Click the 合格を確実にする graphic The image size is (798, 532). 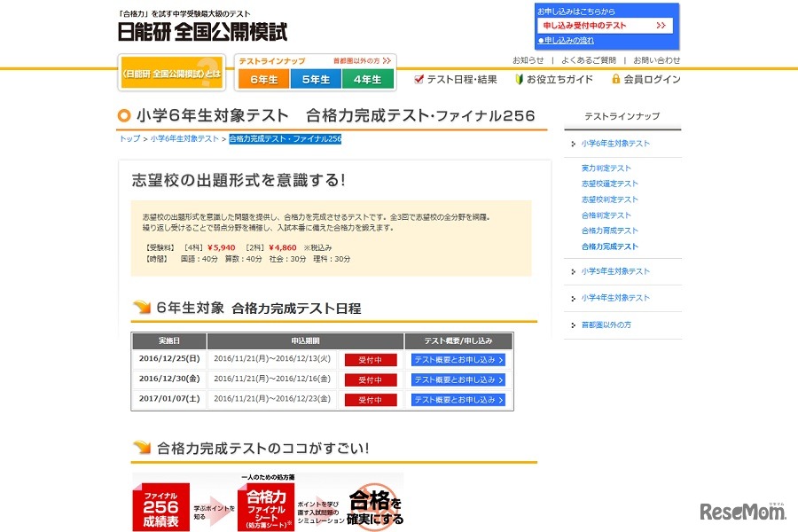pyautogui.click(x=375, y=507)
